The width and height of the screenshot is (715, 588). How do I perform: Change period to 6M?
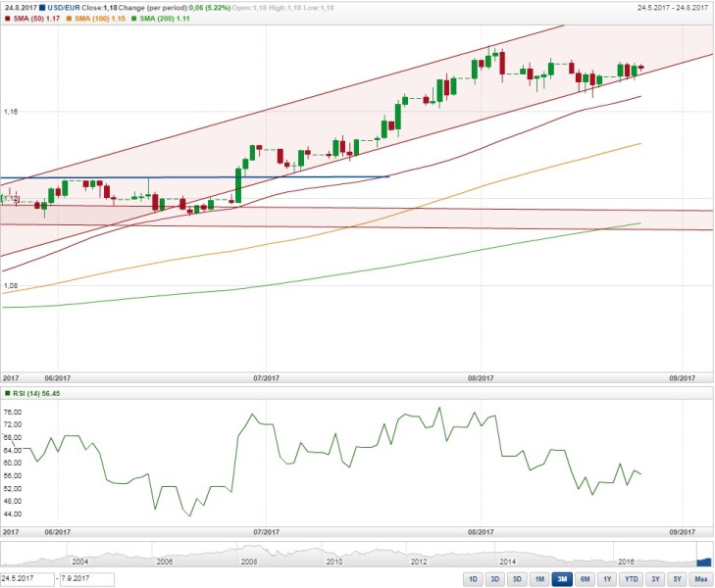(x=586, y=579)
